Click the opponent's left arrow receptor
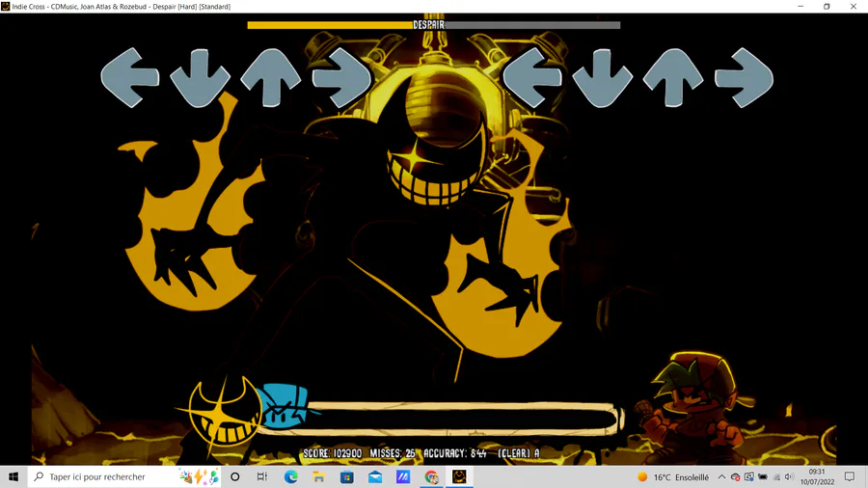Screen dimensions: 868x488 (x=130, y=77)
